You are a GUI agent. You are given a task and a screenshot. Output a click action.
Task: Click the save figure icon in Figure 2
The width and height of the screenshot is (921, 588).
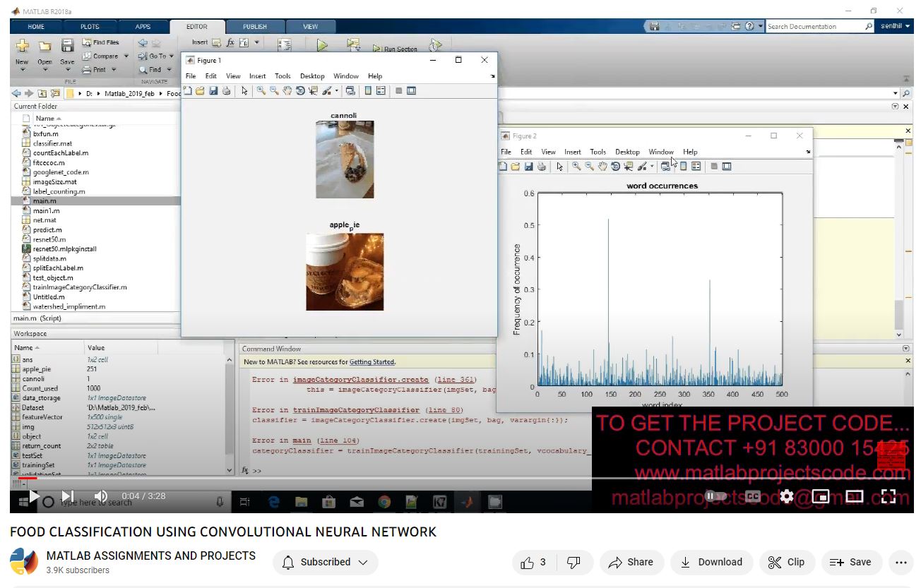528,167
